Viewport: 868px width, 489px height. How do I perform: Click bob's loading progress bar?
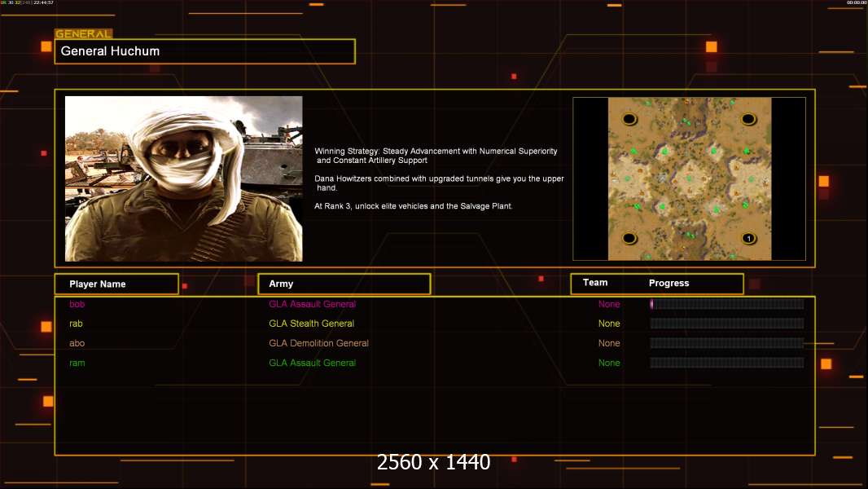click(726, 304)
